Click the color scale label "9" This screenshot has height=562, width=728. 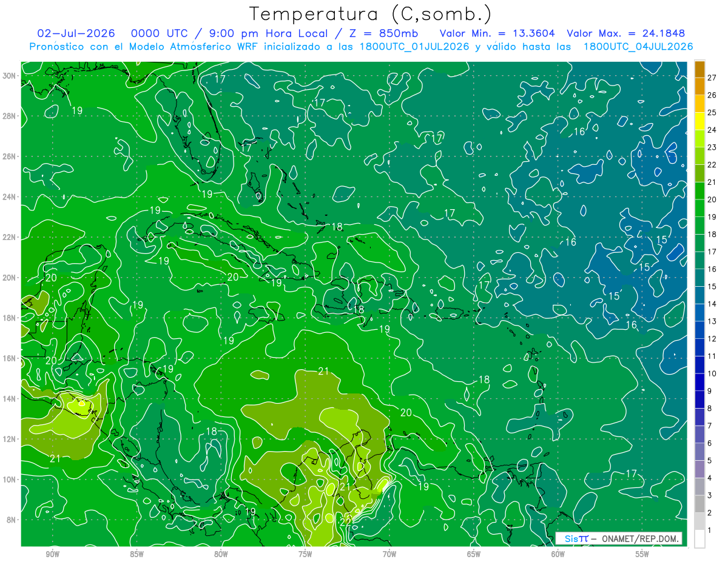tap(710, 391)
